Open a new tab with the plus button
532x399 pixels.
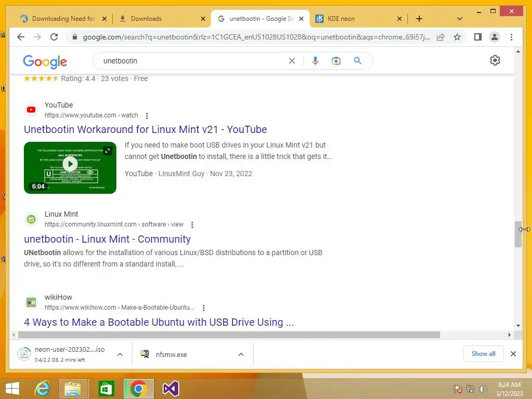pyautogui.click(x=419, y=19)
